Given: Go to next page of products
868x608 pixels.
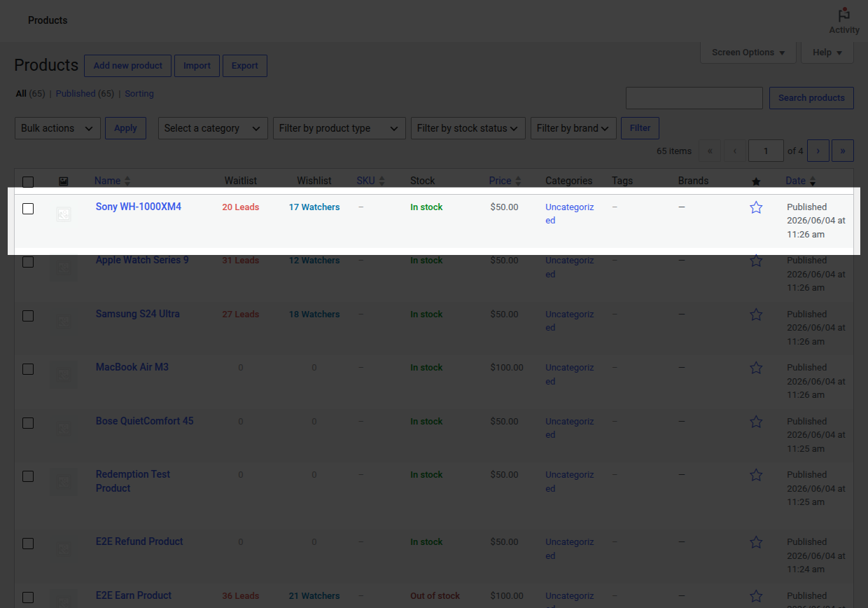Looking at the screenshot, I should 818,151.
